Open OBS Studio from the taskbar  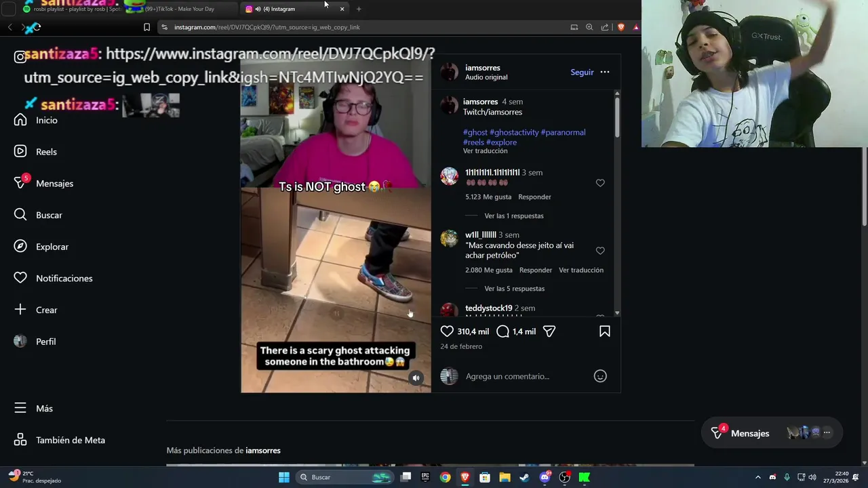tap(564, 477)
